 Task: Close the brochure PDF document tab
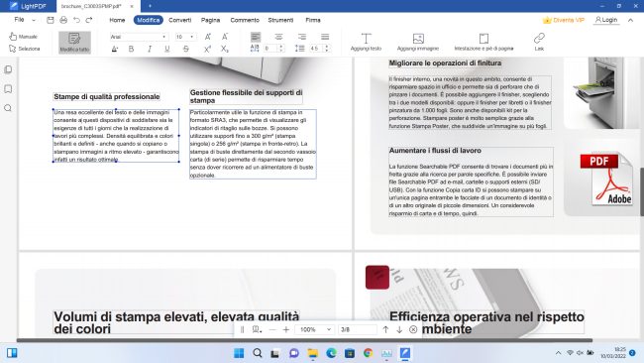coord(132,6)
